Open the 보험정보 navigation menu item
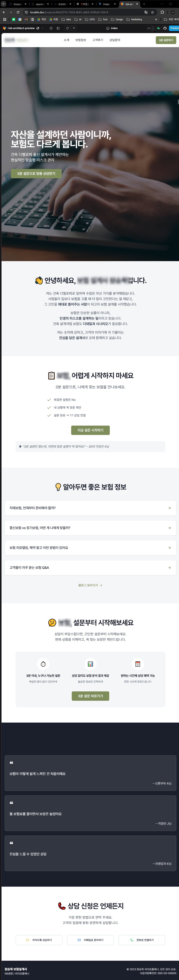This screenshot has width=179, height=980. [80, 40]
